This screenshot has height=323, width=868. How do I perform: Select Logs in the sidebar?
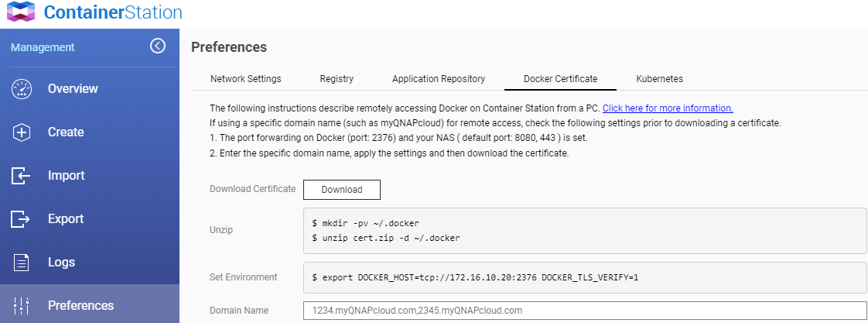[61, 263]
